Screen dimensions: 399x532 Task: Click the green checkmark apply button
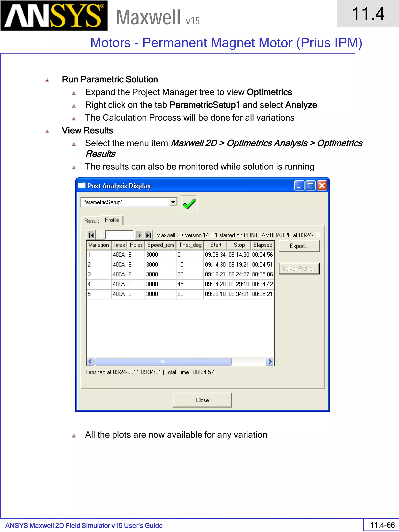pyautogui.click(x=189, y=204)
